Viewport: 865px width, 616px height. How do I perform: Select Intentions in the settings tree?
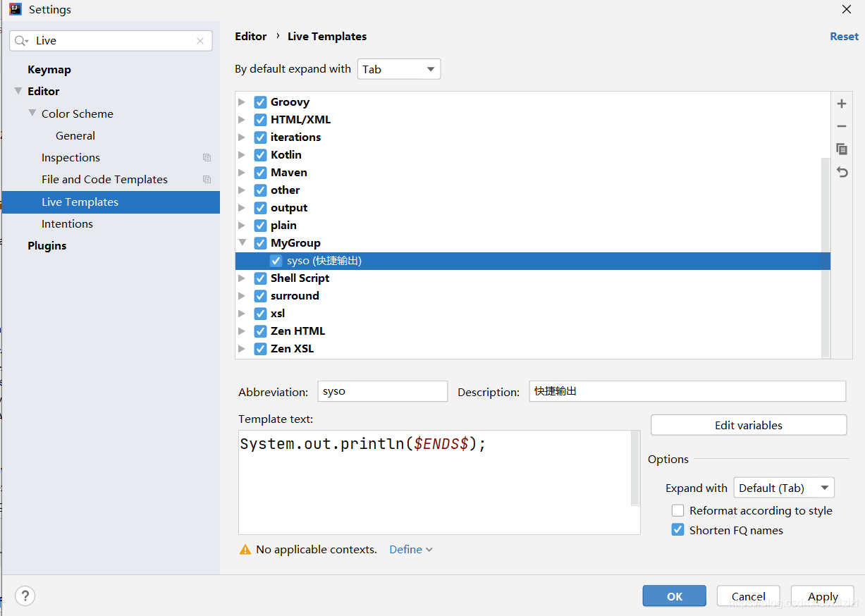pyautogui.click(x=67, y=223)
